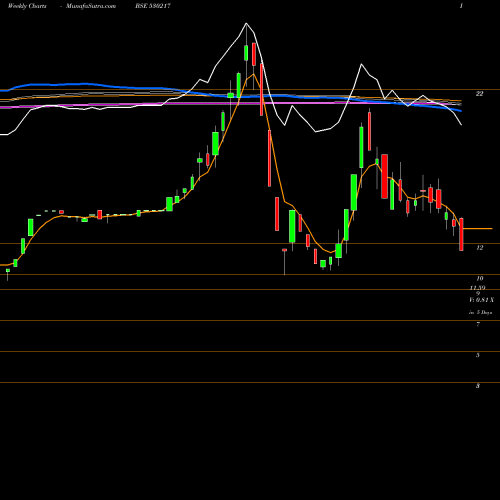Click the 'V: 0.81 X' volume text
The height and width of the screenshot is (500, 500).
pyautogui.click(x=481, y=300)
